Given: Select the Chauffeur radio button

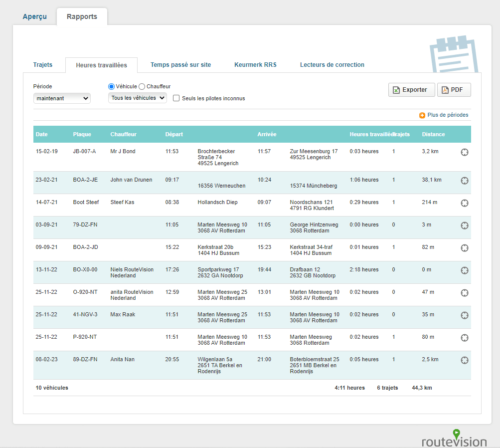Looking at the screenshot, I should [142, 87].
